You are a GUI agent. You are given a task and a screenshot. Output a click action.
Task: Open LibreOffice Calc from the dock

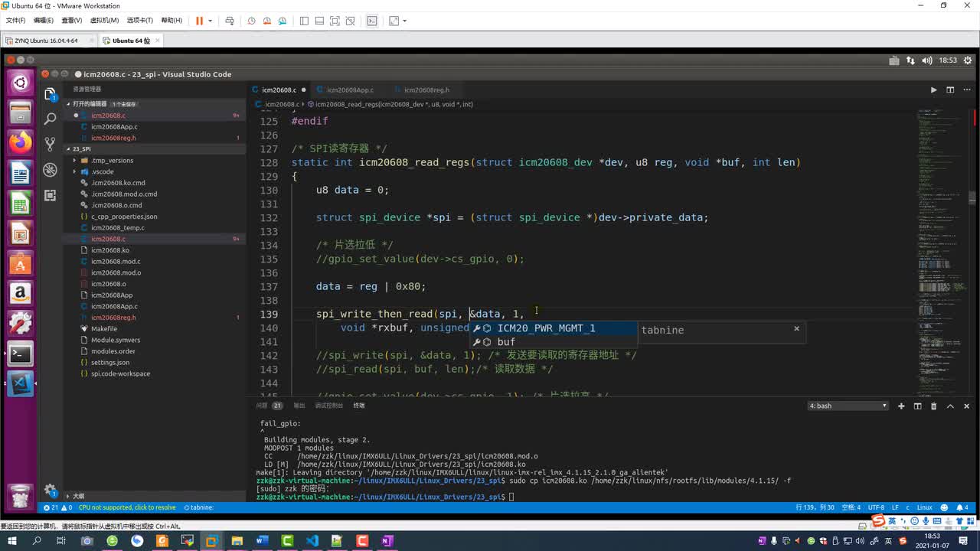pos(20,204)
